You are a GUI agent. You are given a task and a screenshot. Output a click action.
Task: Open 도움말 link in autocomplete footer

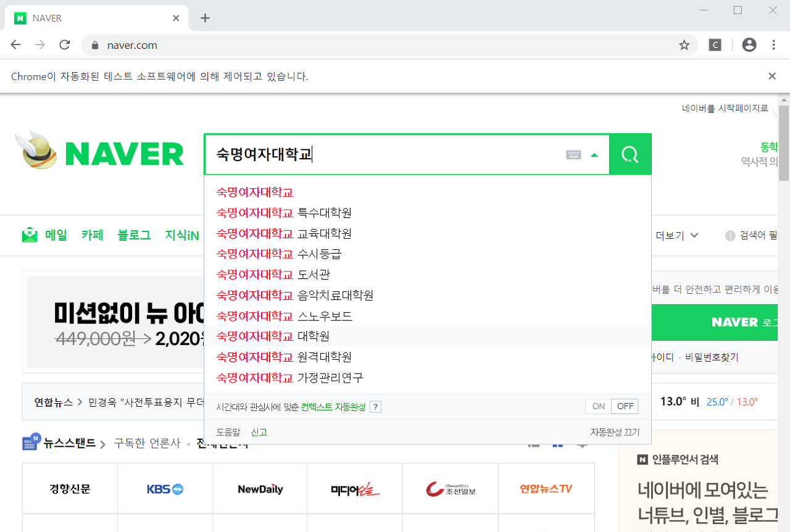pyautogui.click(x=228, y=432)
